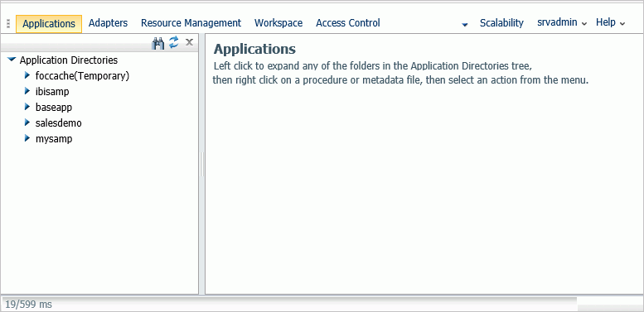This screenshot has width=644, height=312.
Task: Click the vertical pane splitter handle
Action: (201, 164)
